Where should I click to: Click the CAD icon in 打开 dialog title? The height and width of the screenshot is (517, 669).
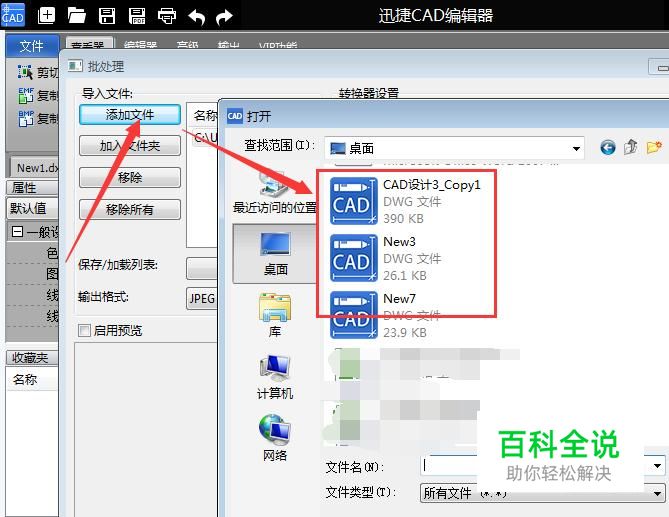235,116
